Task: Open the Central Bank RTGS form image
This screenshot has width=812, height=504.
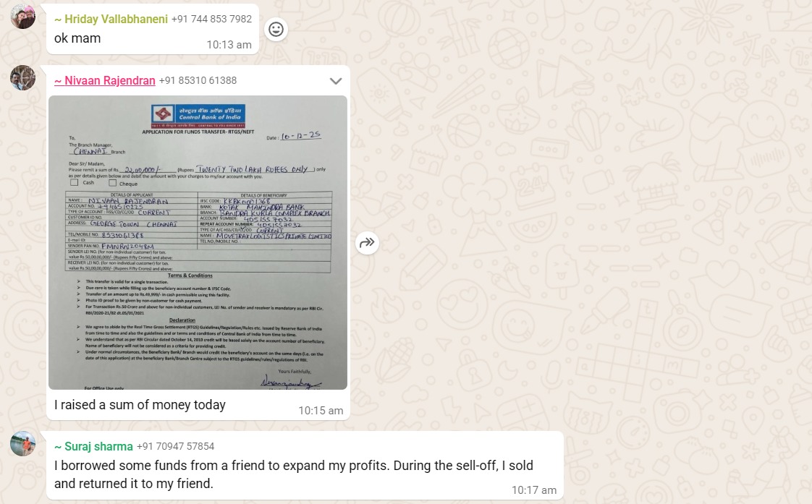Action: coord(198,243)
